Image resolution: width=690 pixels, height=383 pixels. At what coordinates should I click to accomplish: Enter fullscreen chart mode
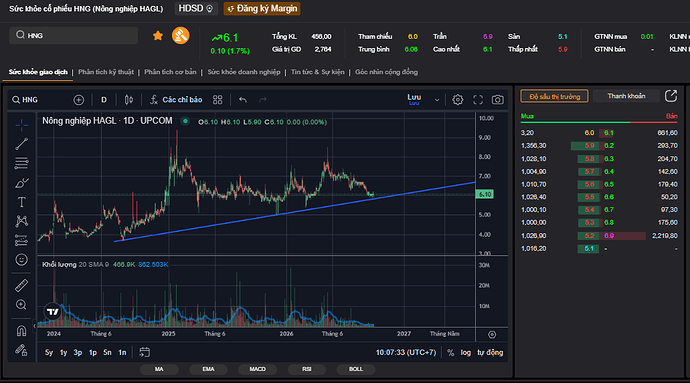tap(478, 100)
